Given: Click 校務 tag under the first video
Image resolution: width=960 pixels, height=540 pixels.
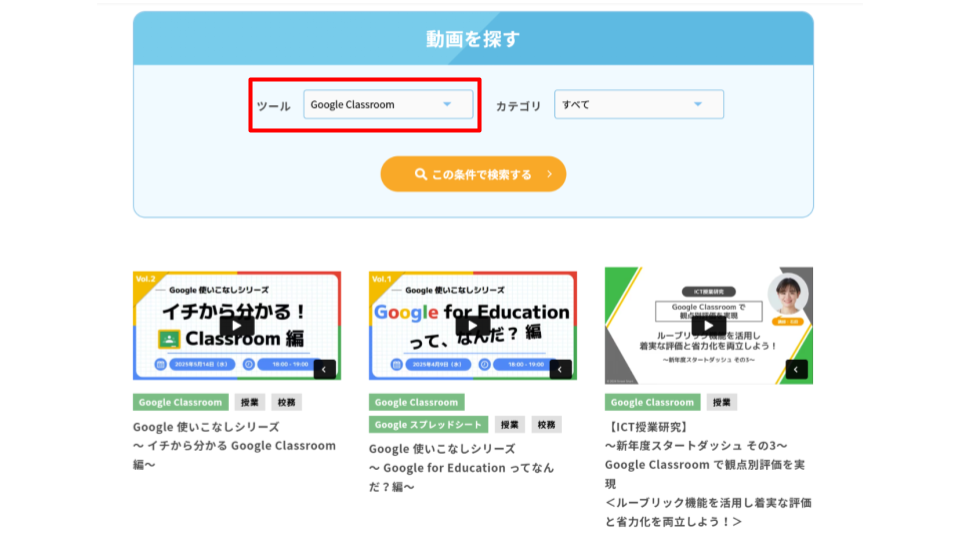Looking at the screenshot, I should pos(286,402).
